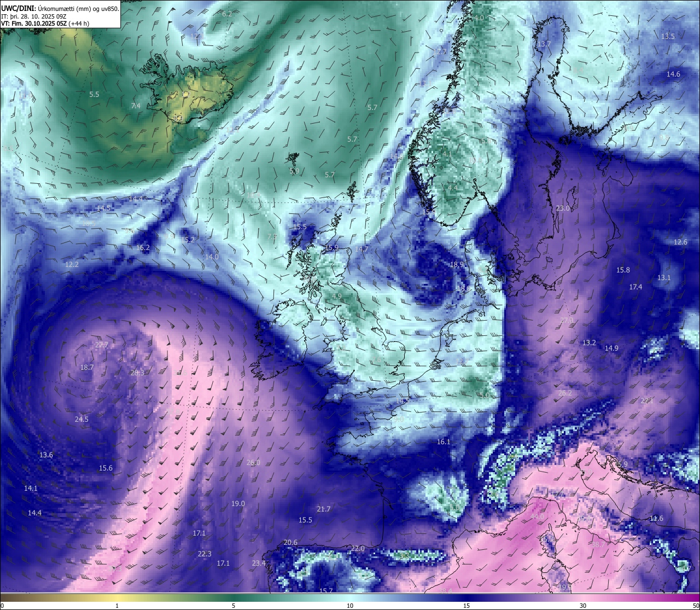Click the value label '5.5' west of Iceland

pos(94,94)
